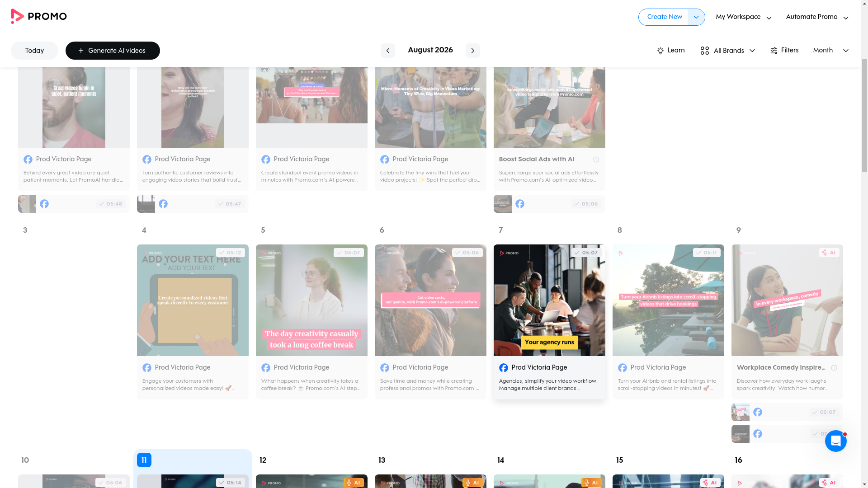
Task: Click Facebook icon on 'Engage your customers' card
Action: click(147, 368)
